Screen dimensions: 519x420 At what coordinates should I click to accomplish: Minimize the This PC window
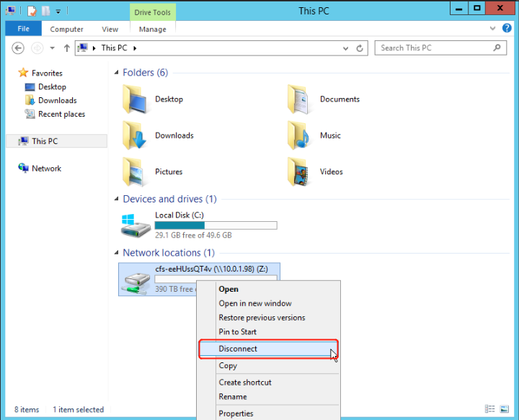(459, 8)
